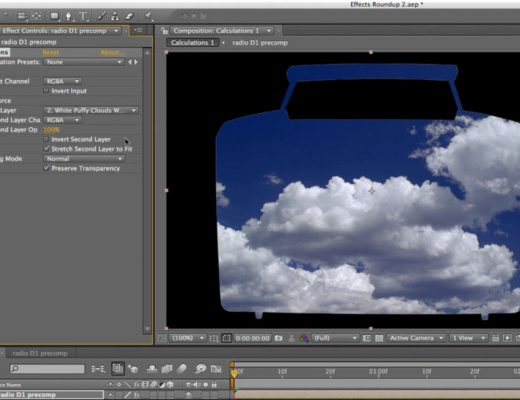520x400 pixels.
Task: Toggle video eye for radio D1 precomp layer
Action: tap(189, 395)
